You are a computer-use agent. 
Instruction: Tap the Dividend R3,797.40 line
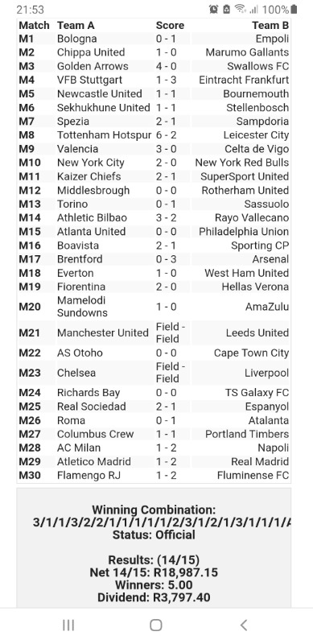pyautogui.click(x=154, y=597)
